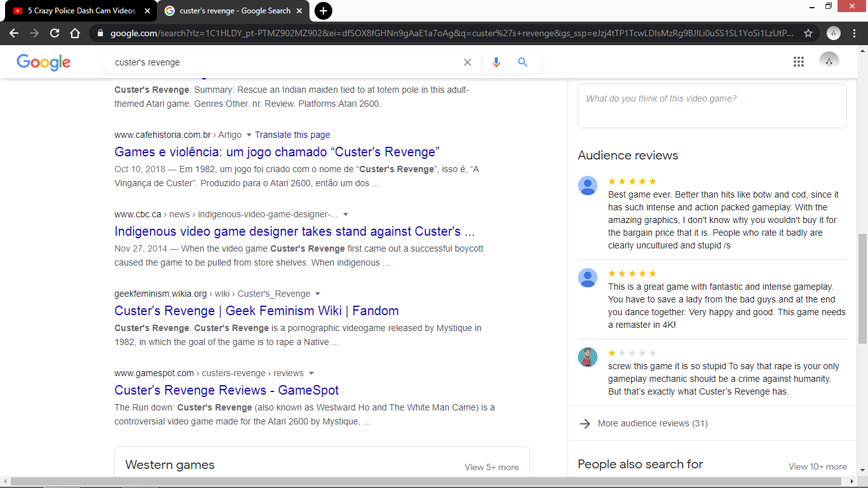Close the YouTube Dash Cam Videos tab
This screenshot has width=868, height=488.
click(x=147, y=11)
